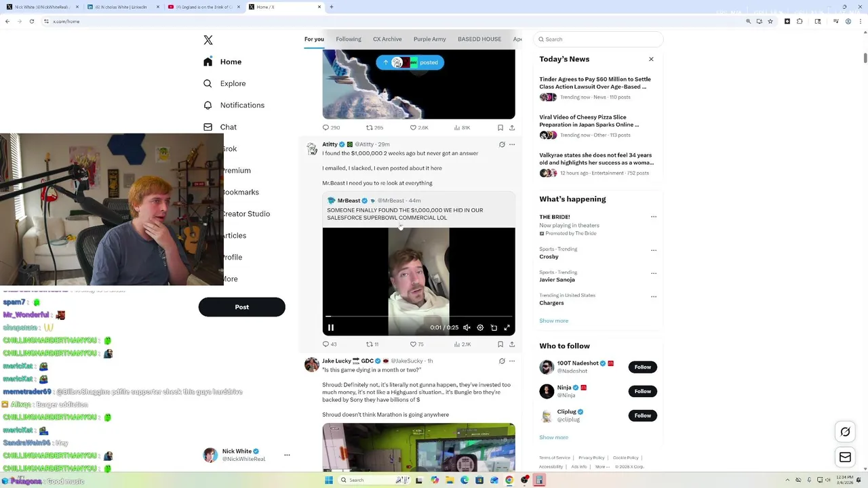The height and width of the screenshot is (488, 868).
Task: Follow 100T Nadeshot
Action: [643, 367]
